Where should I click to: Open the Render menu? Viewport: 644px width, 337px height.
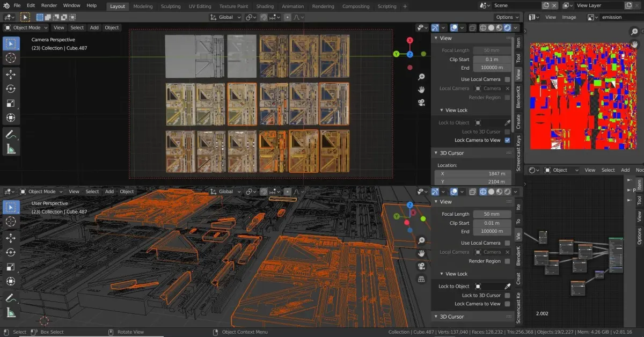(49, 5)
